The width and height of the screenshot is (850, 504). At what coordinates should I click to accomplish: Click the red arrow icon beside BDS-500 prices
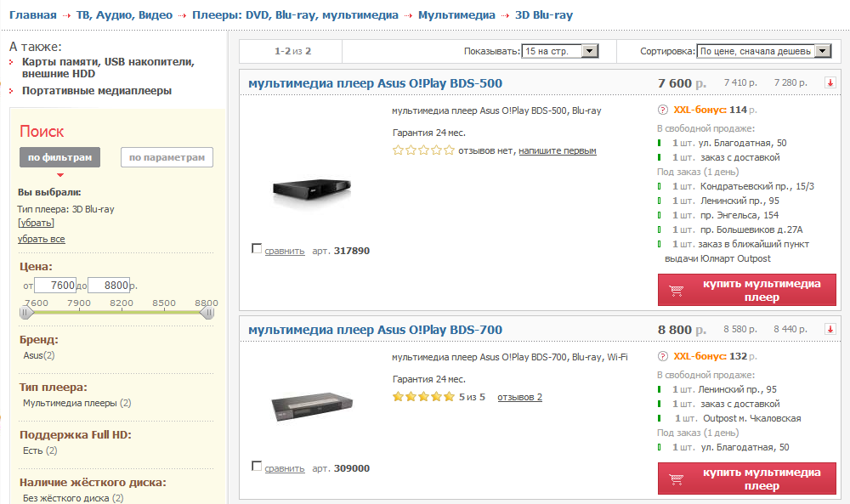click(x=830, y=82)
